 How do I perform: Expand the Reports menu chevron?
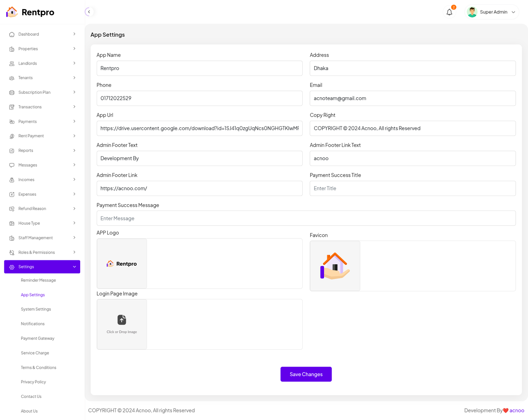pyautogui.click(x=74, y=150)
